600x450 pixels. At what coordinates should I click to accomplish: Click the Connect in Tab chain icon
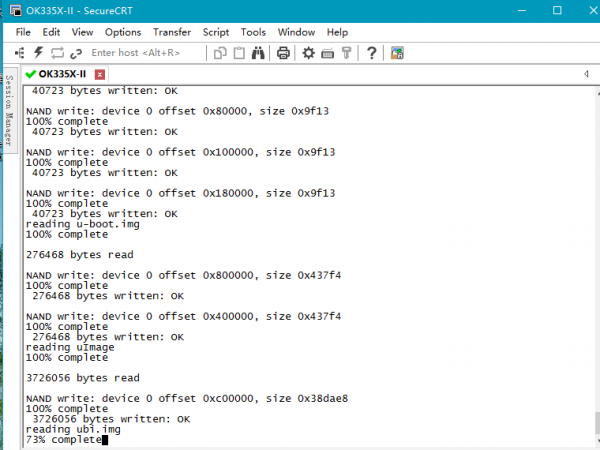[75, 52]
